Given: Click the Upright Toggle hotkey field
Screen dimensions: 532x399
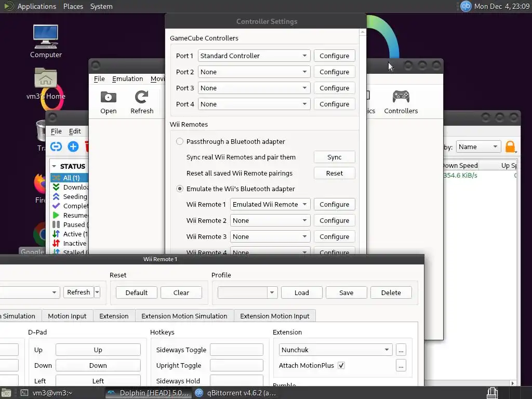Looking at the screenshot, I should pos(236,365).
